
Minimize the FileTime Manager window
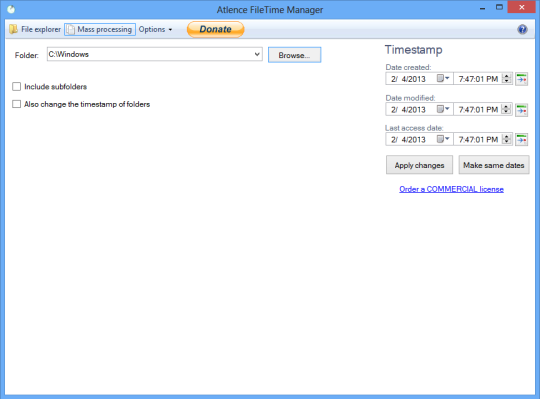[x=482, y=8]
